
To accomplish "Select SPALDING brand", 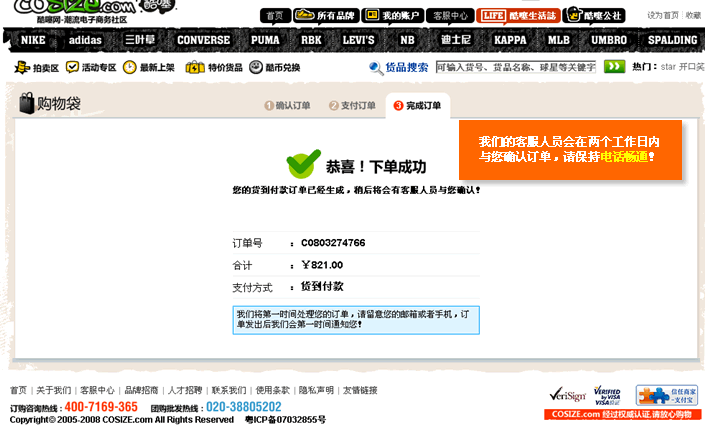I will tap(673, 40).
